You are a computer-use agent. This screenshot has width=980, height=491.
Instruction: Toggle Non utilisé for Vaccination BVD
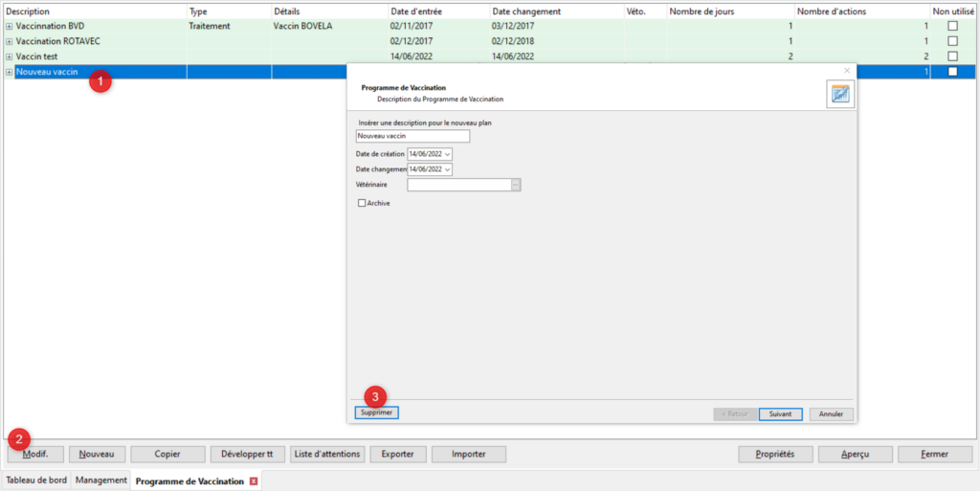tap(951, 27)
